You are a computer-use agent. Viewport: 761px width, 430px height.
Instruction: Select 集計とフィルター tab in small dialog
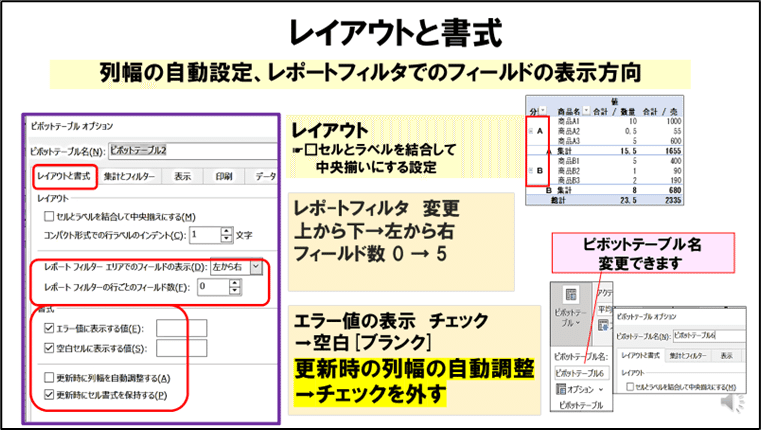click(x=688, y=356)
